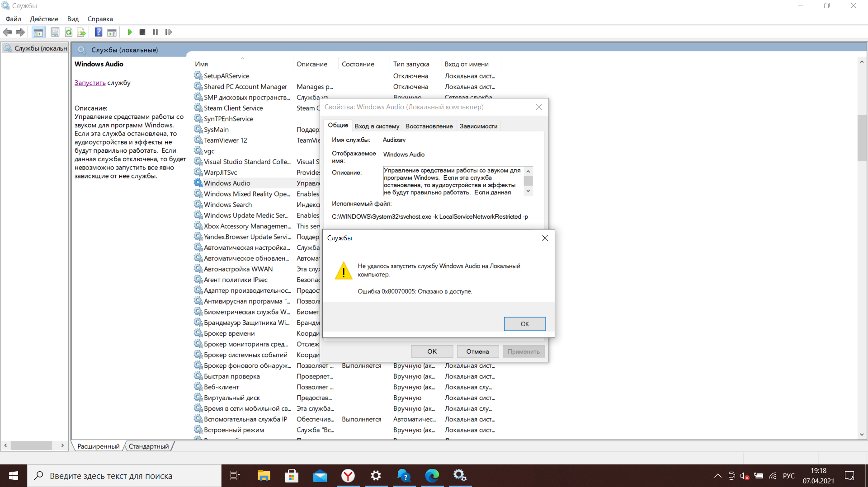The image size is (868, 487).
Task: Click the services list scroll-down arrow
Action: (x=862, y=435)
